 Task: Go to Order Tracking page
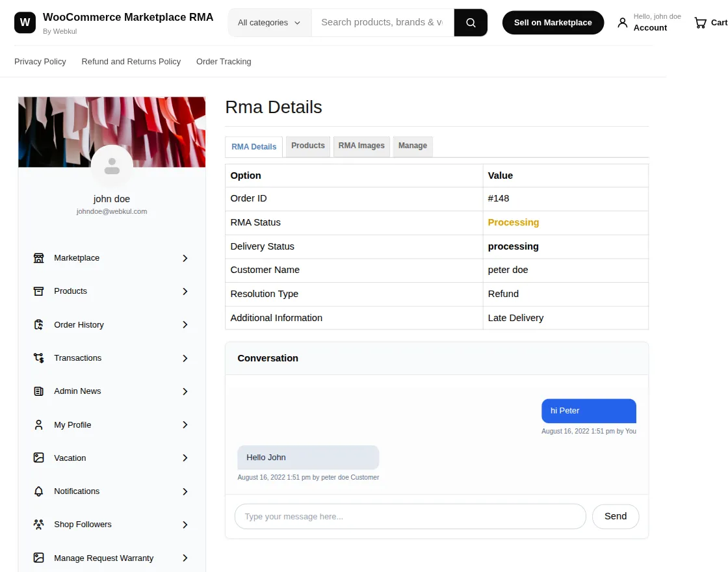pyautogui.click(x=224, y=61)
